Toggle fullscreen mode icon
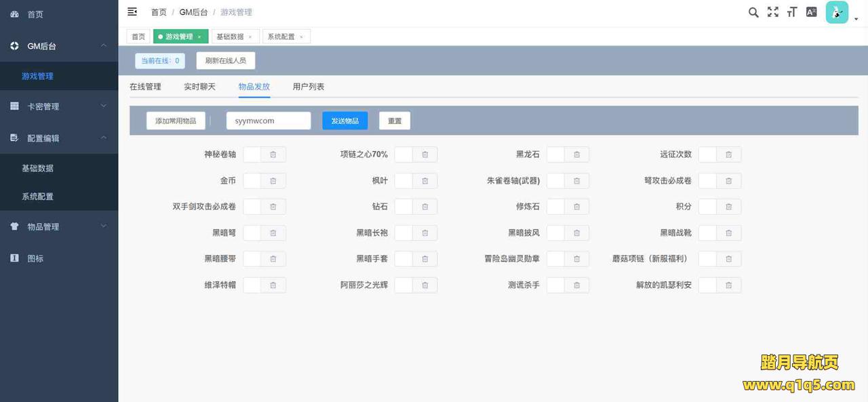Viewport: 868px width, 402px height. (772, 12)
